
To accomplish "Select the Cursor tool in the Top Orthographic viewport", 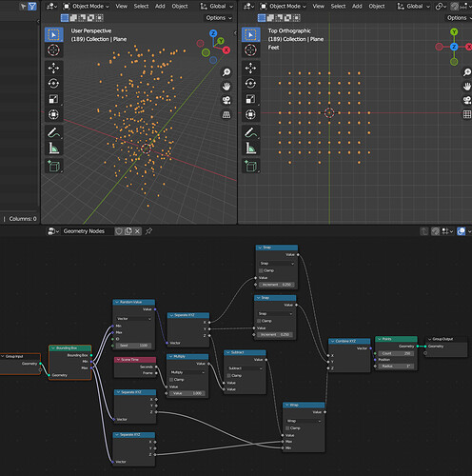I will (x=250, y=50).
